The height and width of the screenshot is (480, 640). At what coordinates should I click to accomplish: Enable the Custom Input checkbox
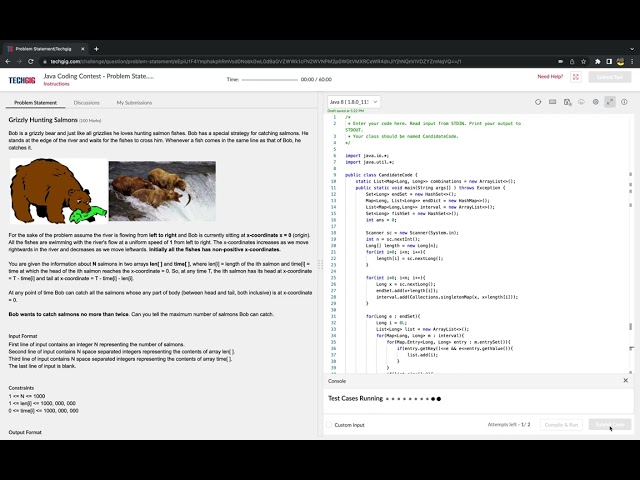click(329, 425)
